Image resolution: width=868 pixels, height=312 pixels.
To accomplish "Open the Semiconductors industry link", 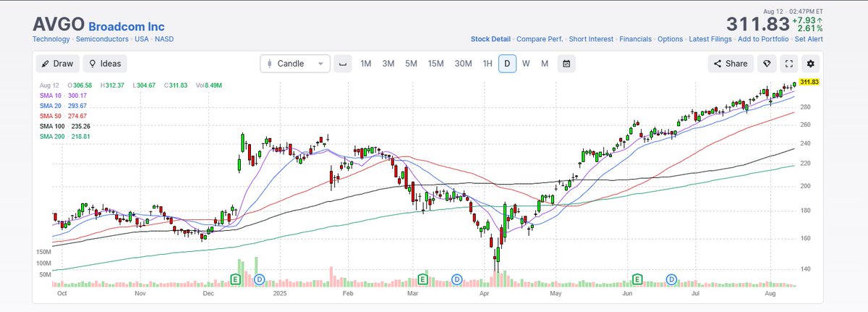I will tap(102, 39).
